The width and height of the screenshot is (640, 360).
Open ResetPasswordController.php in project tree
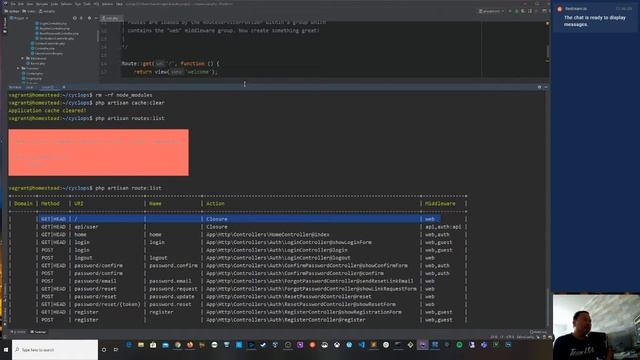[59, 33]
